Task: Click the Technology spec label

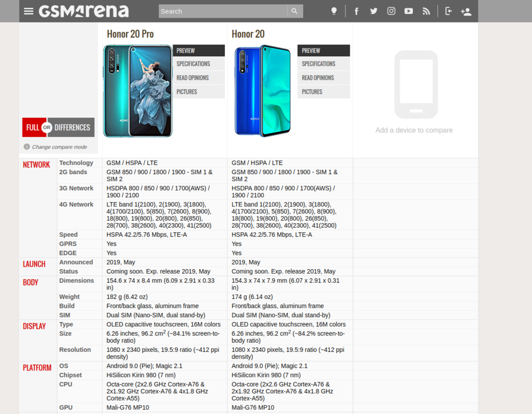Action: tap(76, 163)
